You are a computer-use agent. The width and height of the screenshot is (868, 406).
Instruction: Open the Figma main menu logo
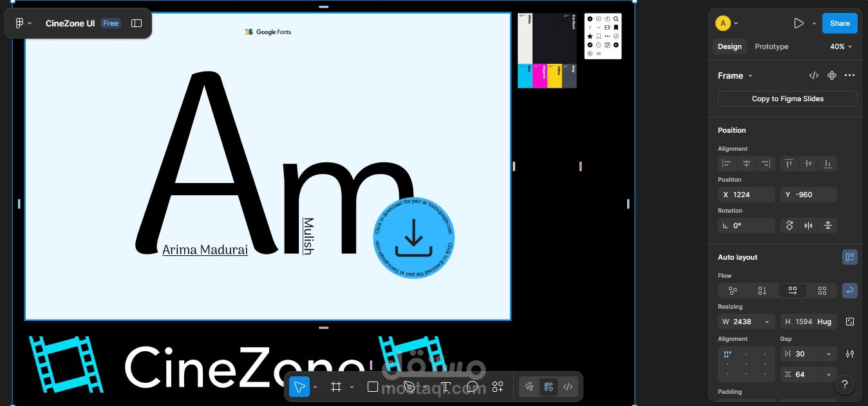click(x=19, y=23)
